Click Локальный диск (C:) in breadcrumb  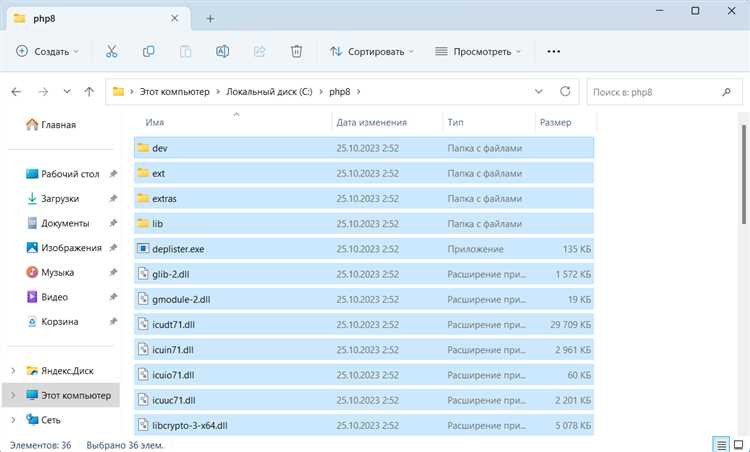click(269, 92)
